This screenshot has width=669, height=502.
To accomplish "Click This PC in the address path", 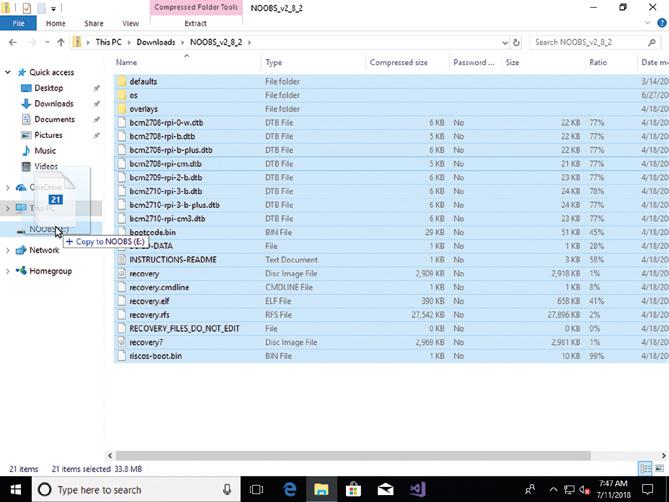I will [108, 42].
